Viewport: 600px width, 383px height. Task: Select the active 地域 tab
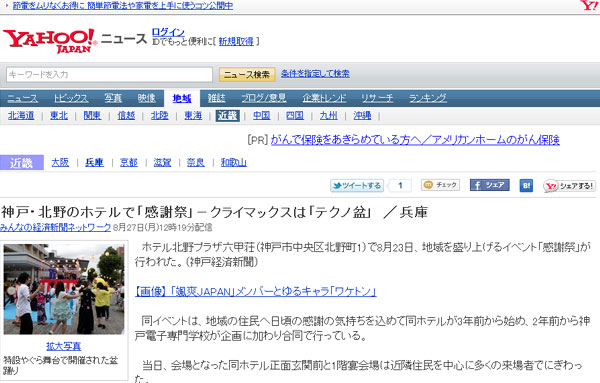pyautogui.click(x=182, y=99)
